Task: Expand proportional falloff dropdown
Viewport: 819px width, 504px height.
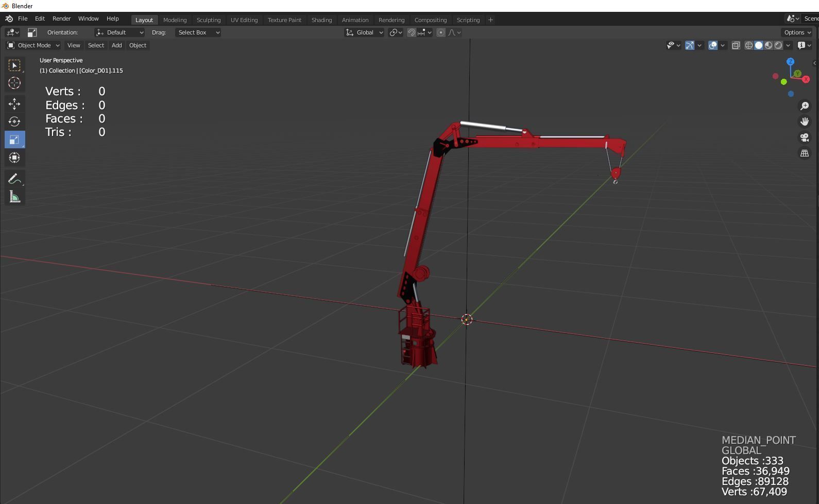Action: pos(455,32)
